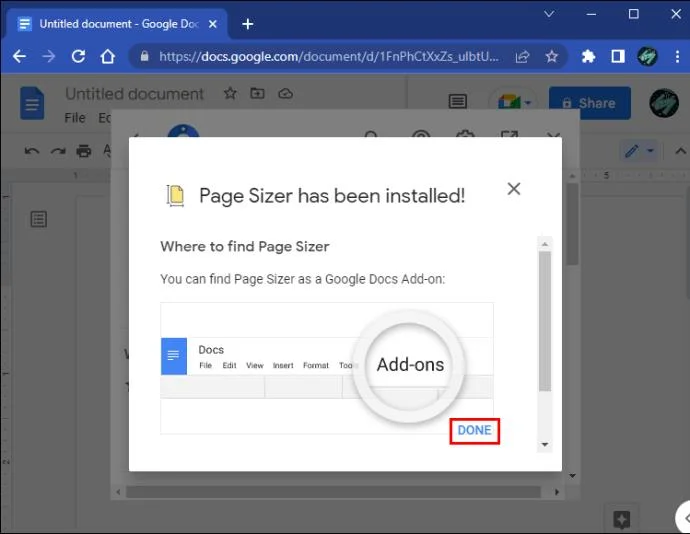690x534 pixels.
Task: Select the Untitled document - Google Docs tab
Action: tap(119, 24)
